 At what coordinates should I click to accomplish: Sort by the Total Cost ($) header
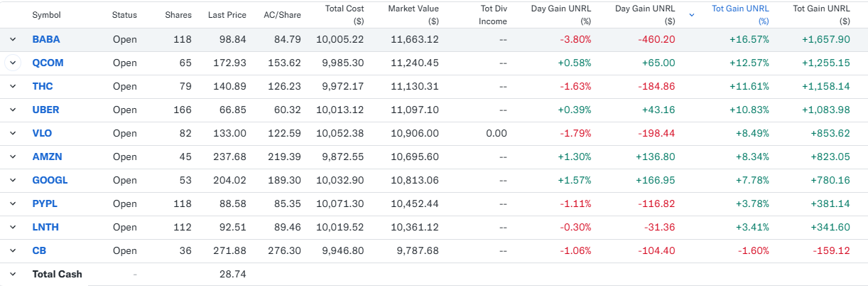click(345, 15)
